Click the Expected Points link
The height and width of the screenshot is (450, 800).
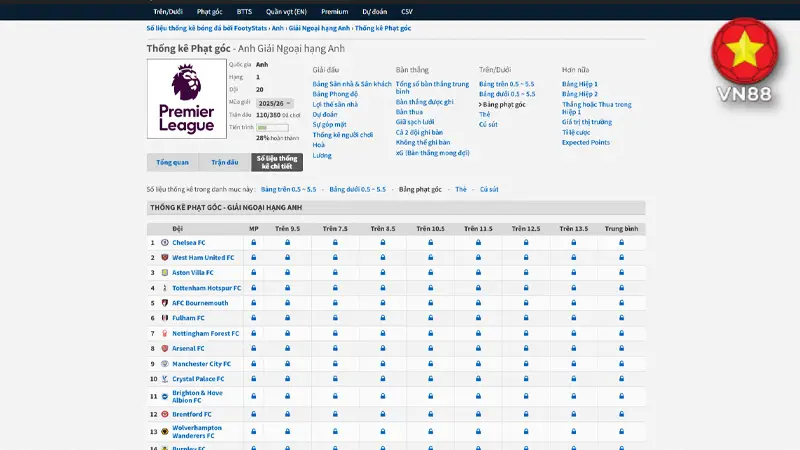(585, 142)
